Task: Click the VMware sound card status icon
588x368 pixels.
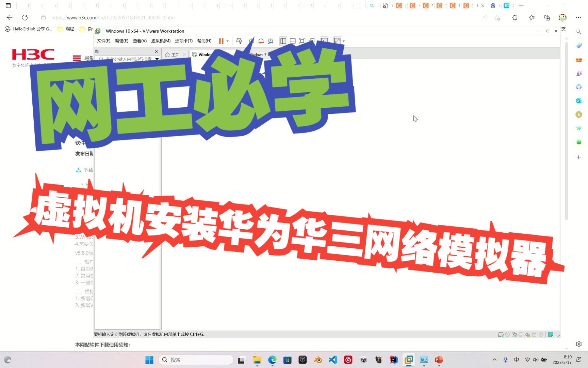Action: coord(527,335)
